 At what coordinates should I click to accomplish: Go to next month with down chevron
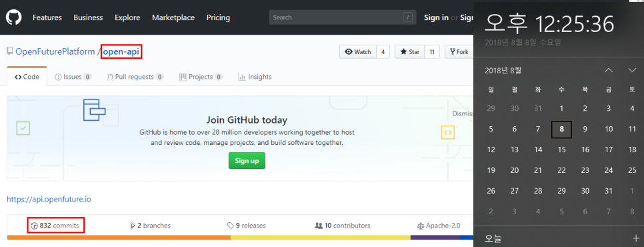click(x=632, y=70)
